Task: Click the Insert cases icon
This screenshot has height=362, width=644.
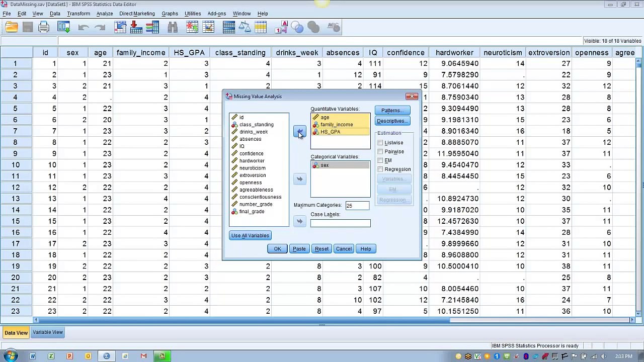Action: (192, 28)
